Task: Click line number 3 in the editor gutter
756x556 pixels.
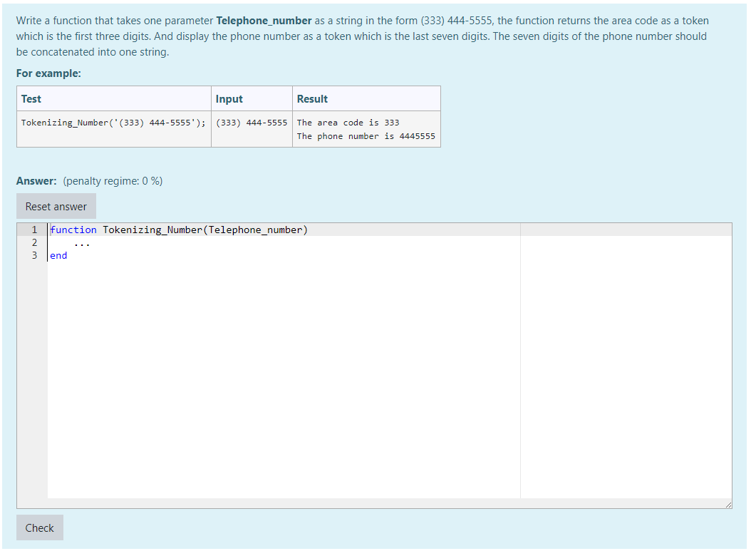Action: point(33,255)
